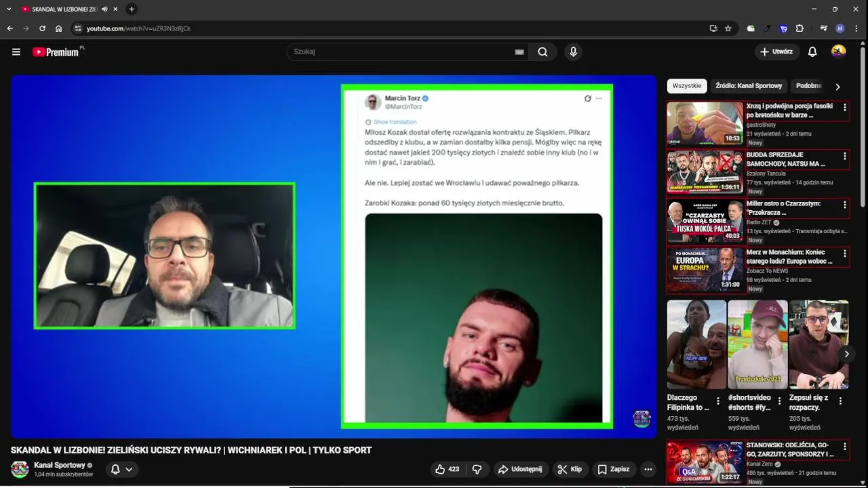This screenshot has height=488, width=868.
Task: Select Źródło: Kanał Sportowy filter chip
Action: (x=749, y=86)
